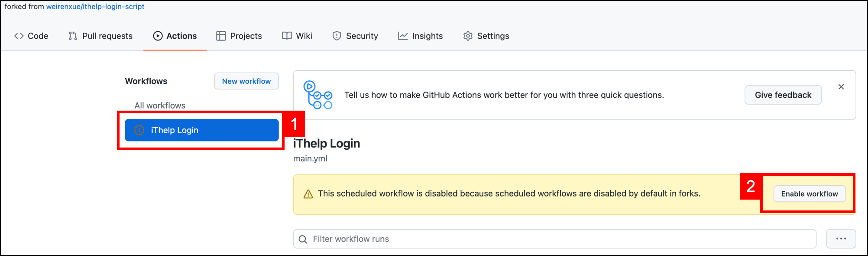Open the three-dots workflow options menu
Screen dimensions: 868x256
pos(841,239)
